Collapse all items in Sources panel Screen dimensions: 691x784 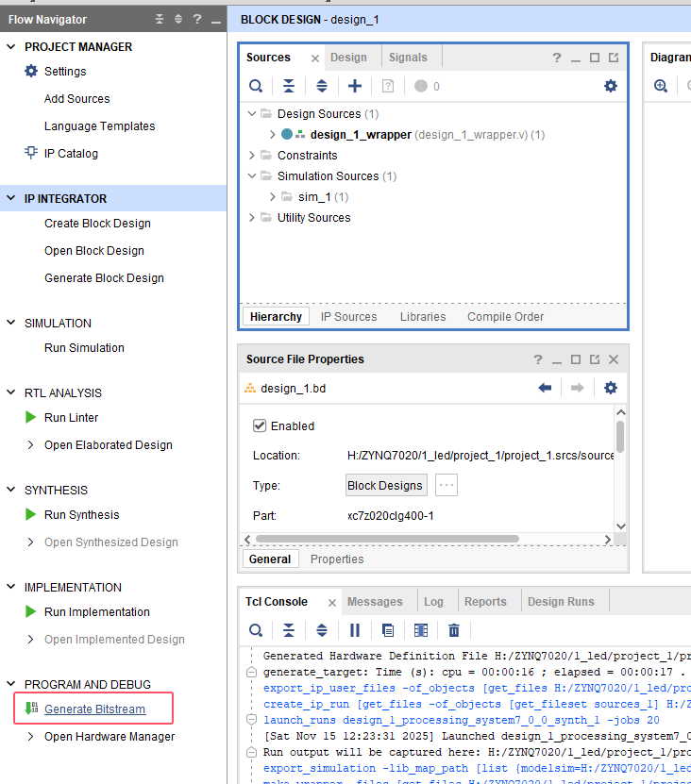289,86
